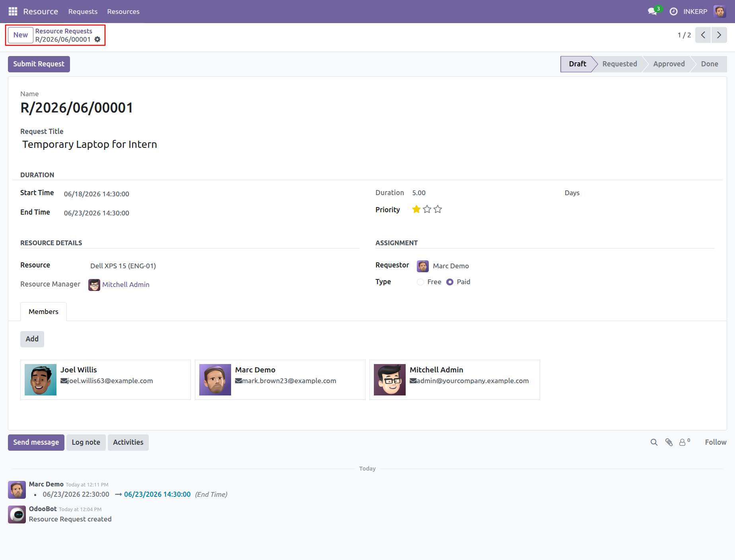Open the conversations chat icon
Screen dimensions: 735x560
coord(652,12)
